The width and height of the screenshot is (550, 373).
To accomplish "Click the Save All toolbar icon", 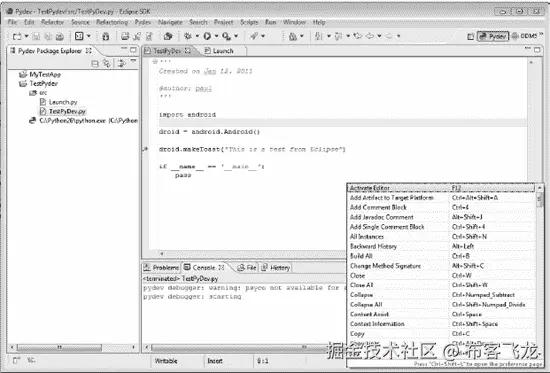I will [x=48, y=36].
